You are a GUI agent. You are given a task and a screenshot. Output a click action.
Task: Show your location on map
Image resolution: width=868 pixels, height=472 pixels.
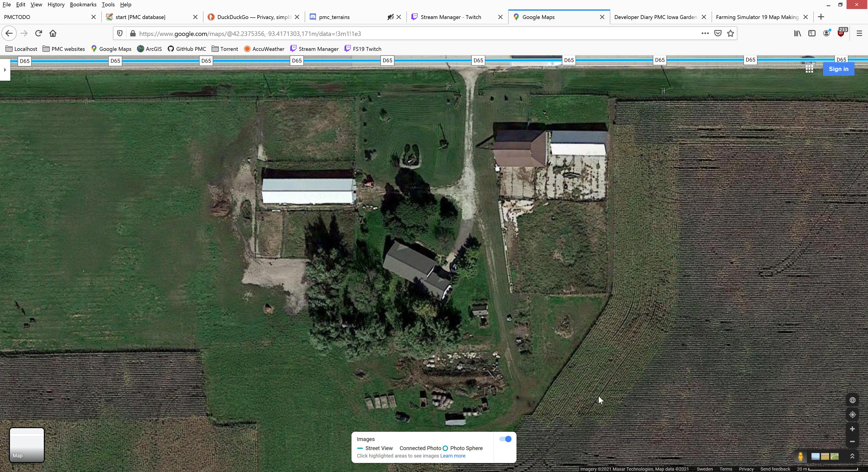tap(852, 415)
